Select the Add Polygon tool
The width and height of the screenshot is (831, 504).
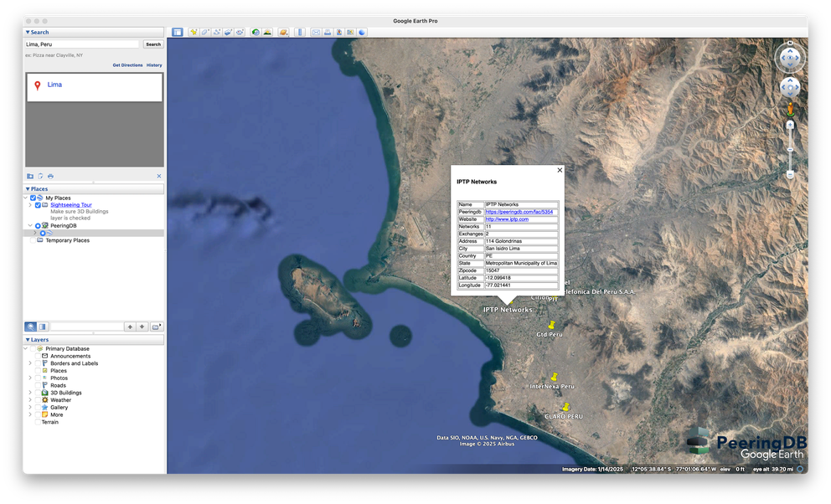(x=205, y=33)
